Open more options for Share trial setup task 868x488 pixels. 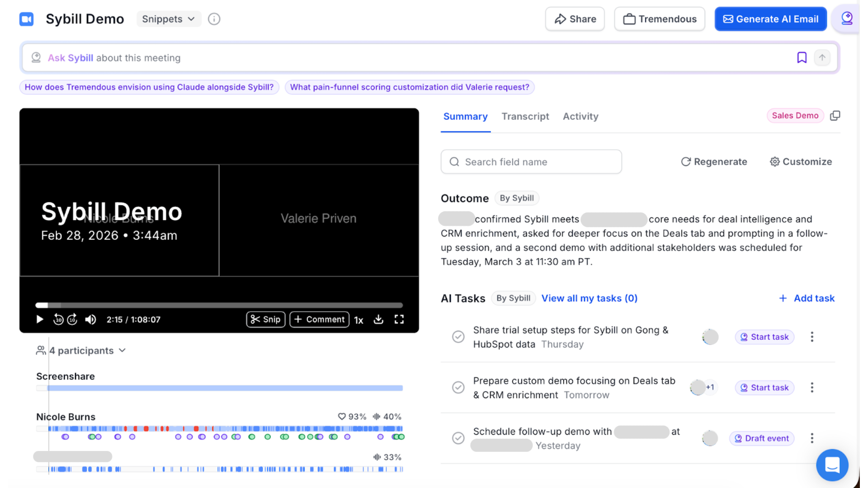point(812,337)
